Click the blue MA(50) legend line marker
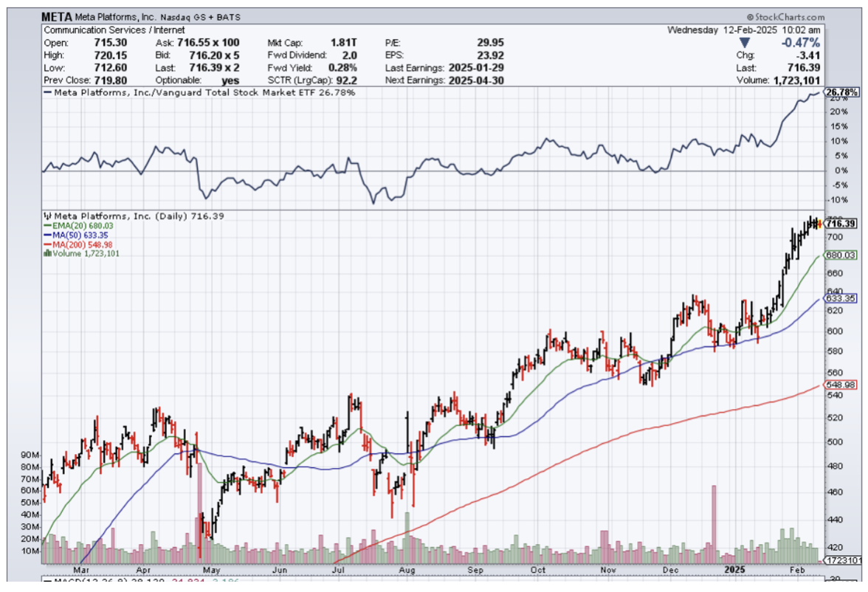 pyautogui.click(x=46, y=235)
